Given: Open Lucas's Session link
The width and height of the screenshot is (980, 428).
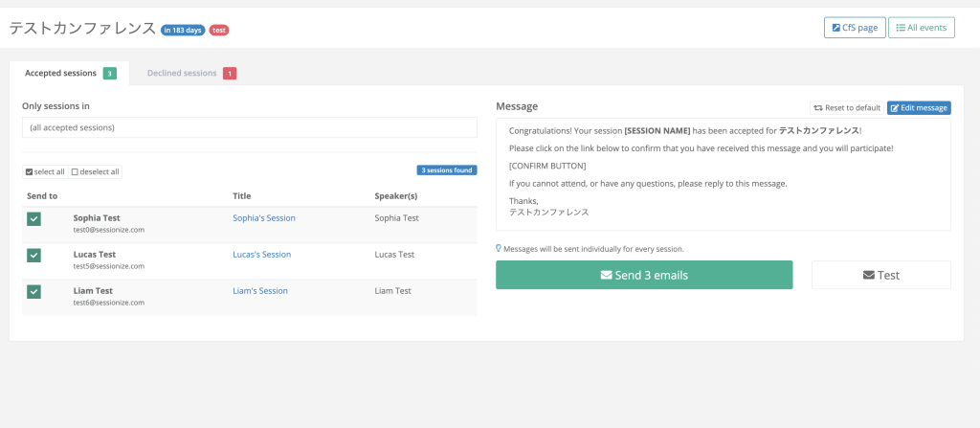Looking at the screenshot, I should click(261, 255).
